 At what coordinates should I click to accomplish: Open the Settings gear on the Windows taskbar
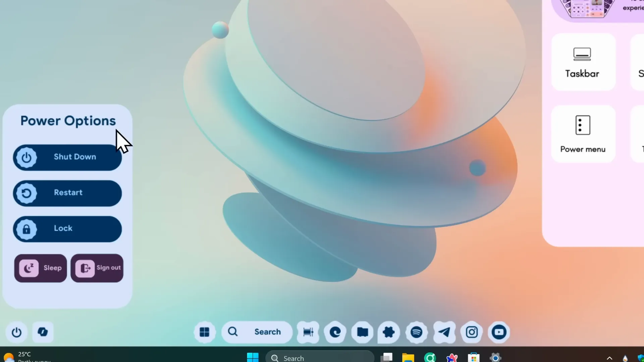click(495, 357)
